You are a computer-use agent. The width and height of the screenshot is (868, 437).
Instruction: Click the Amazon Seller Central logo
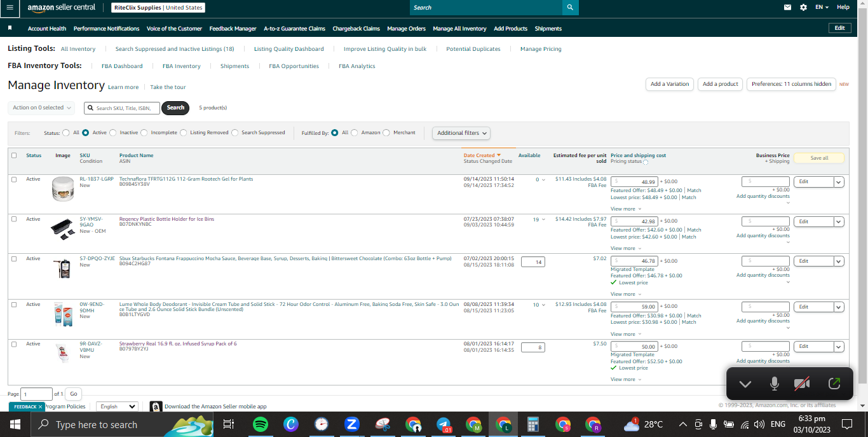(62, 7)
